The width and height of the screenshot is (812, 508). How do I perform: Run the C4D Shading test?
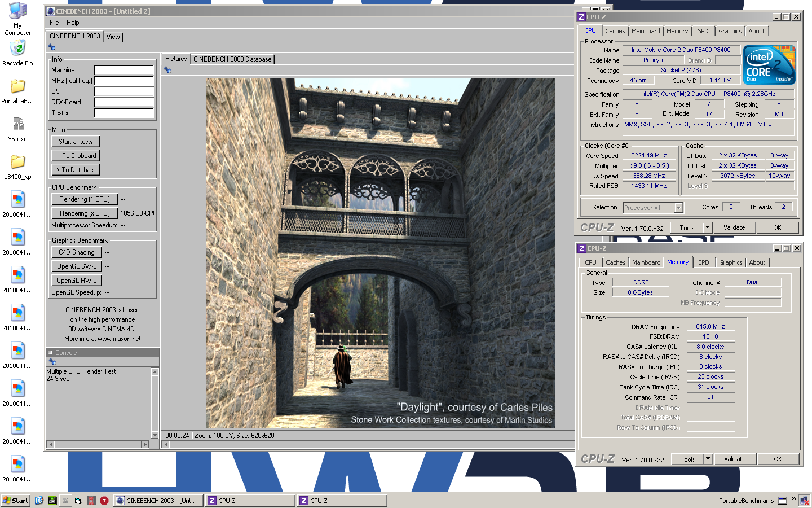point(77,252)
